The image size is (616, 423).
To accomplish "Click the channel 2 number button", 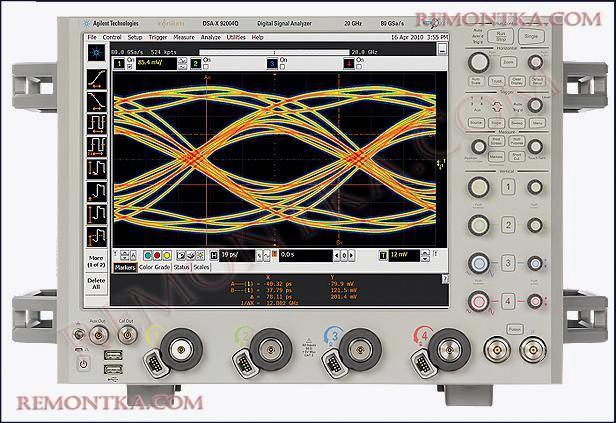I will [196, 64].
